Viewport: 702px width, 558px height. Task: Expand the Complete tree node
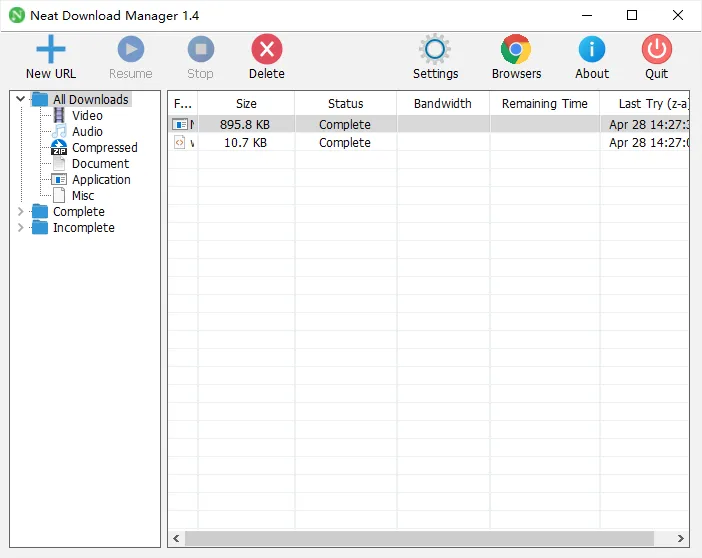[x=20, y=211]
